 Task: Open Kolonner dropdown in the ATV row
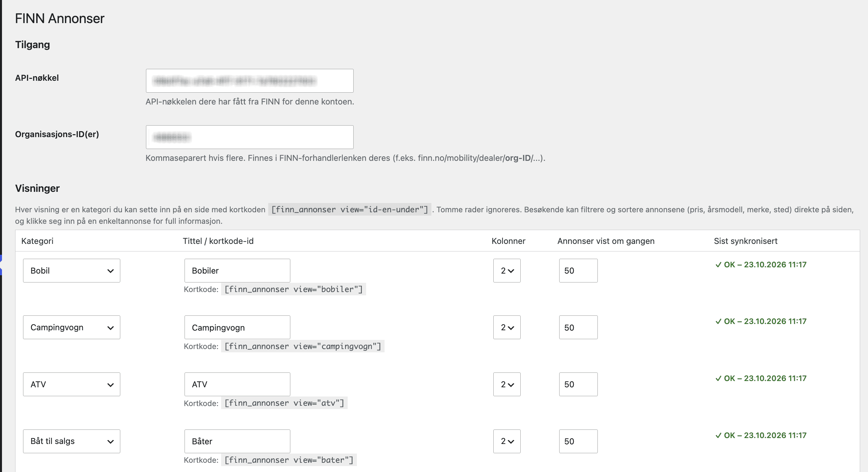tap(507, 384)
